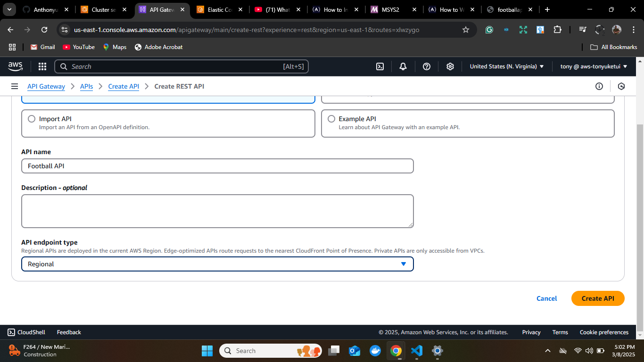
Task: Open the Adobe Acrobat bookmark
Action: tap(158, 47)
